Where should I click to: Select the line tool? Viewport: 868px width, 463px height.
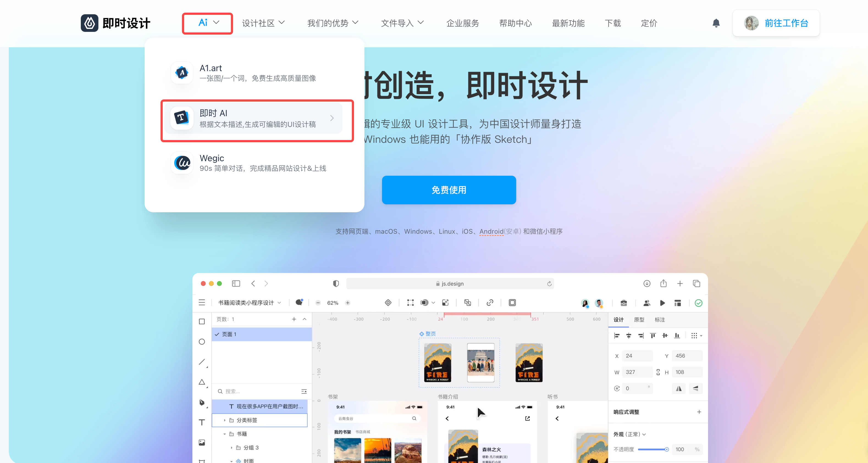(x=202, y=362)
